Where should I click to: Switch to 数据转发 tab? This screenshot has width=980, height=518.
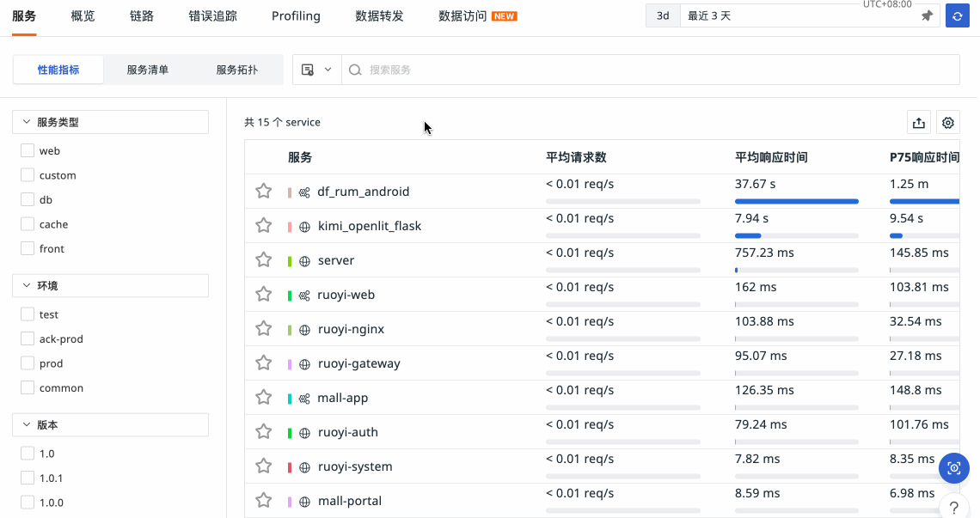tap(379, 16)
